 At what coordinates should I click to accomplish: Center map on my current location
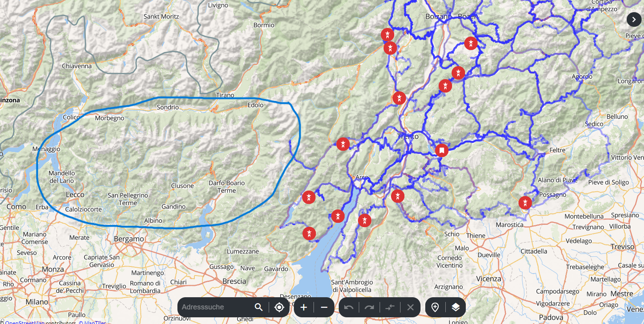[279, 307]
